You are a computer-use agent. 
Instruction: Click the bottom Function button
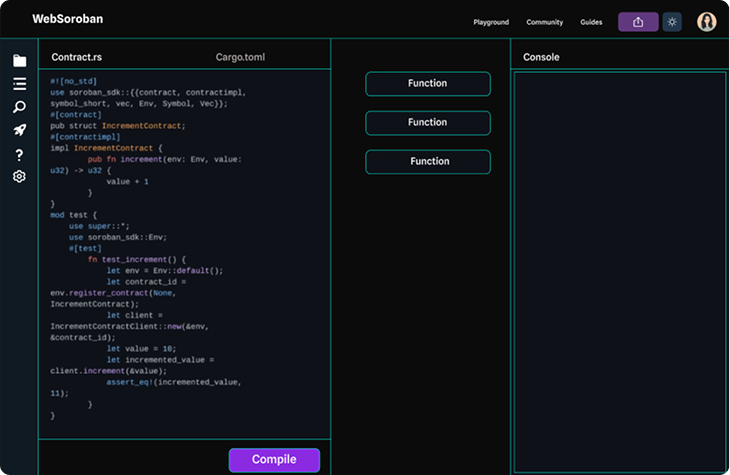(x=428, y=162)
